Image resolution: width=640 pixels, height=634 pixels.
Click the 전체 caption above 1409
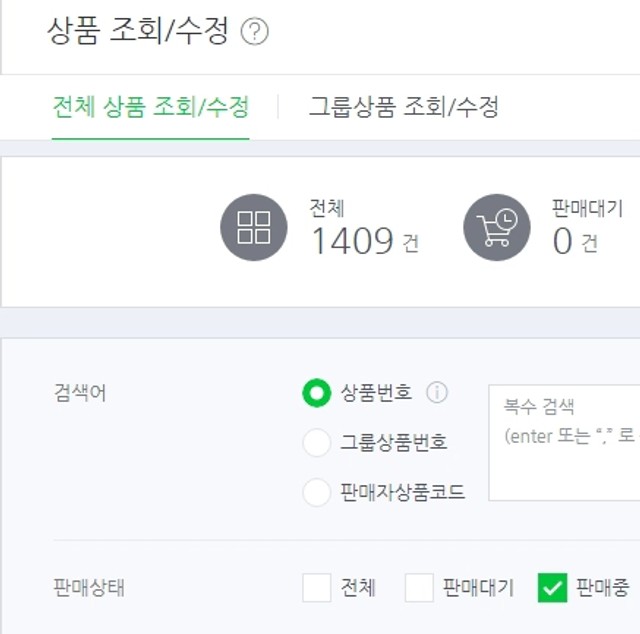(x=327, y=208)
